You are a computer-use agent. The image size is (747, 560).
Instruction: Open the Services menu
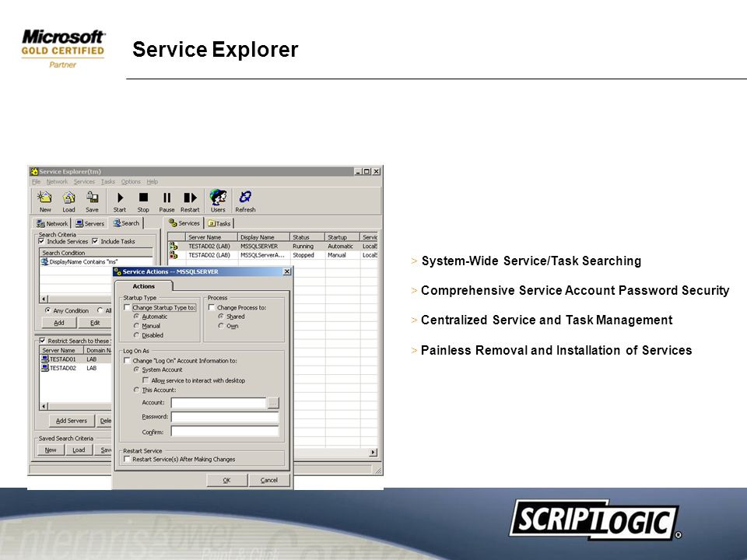84,181
